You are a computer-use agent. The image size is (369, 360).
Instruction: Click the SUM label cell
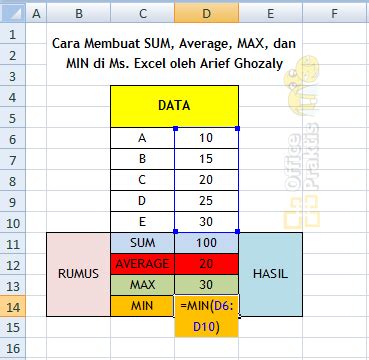point(142,243)
